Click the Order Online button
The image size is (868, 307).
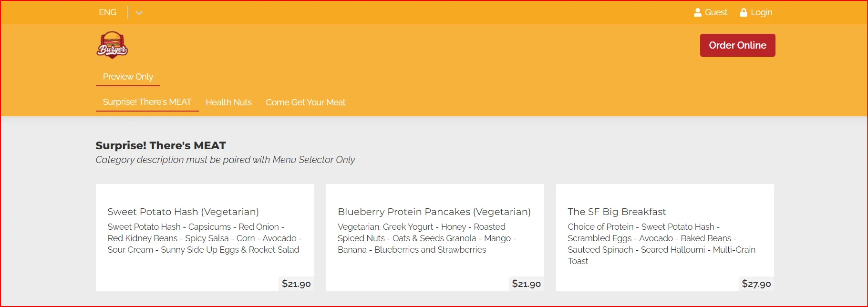737,45
